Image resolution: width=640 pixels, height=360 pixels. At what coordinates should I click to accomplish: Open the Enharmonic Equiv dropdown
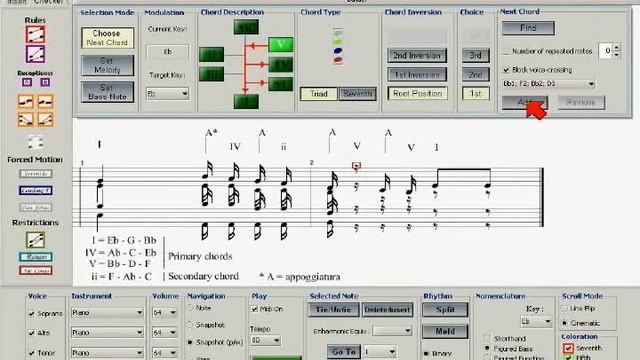[x=392, y=331]
